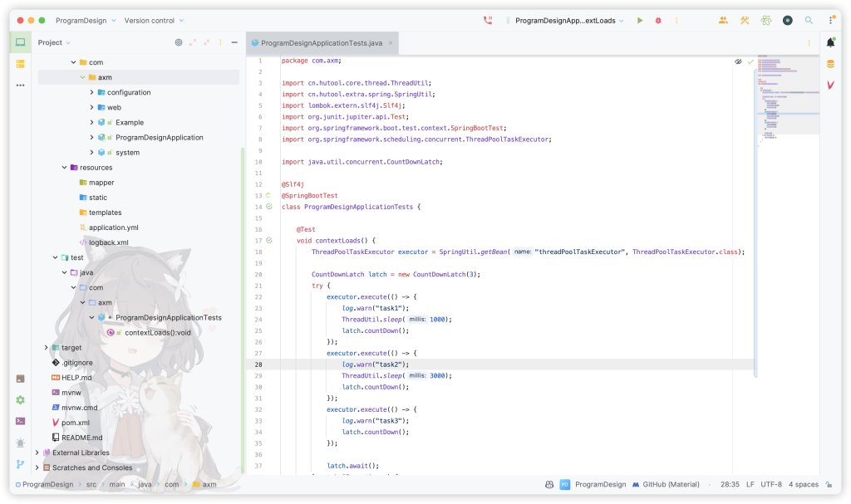Screen dimensions: 851x504
Task: Click the red Debug bug icon
Action: click(x=658, y=20)
